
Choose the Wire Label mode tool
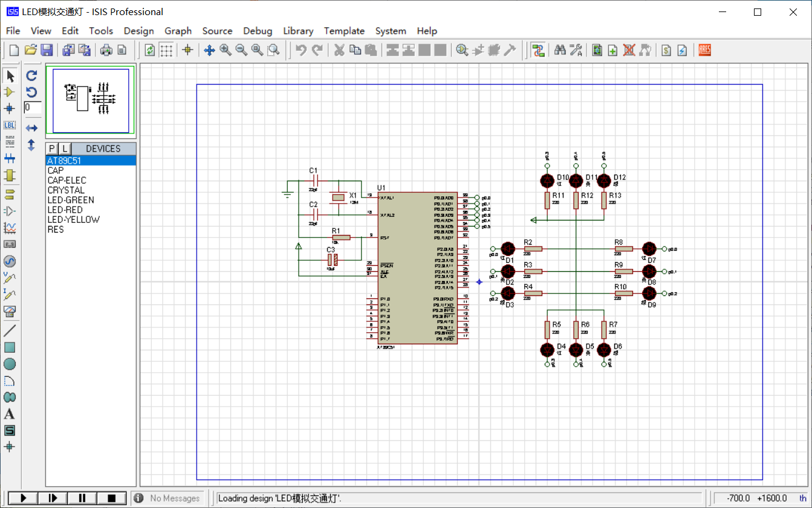[10, 125]
